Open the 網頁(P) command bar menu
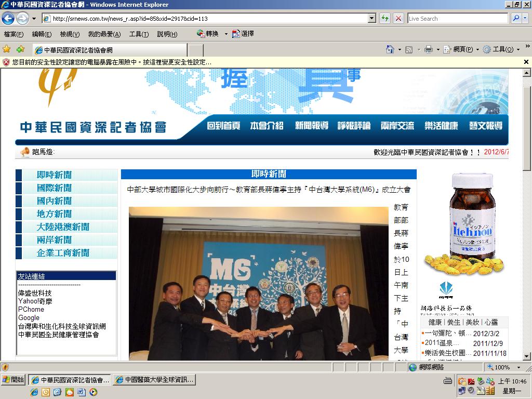The height and width of the screenshot is (399, 532). [x=461, y=49]
